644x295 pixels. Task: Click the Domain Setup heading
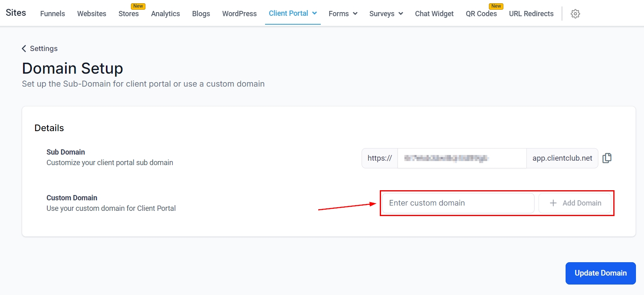pyautogui.click(x=73, y=68)
